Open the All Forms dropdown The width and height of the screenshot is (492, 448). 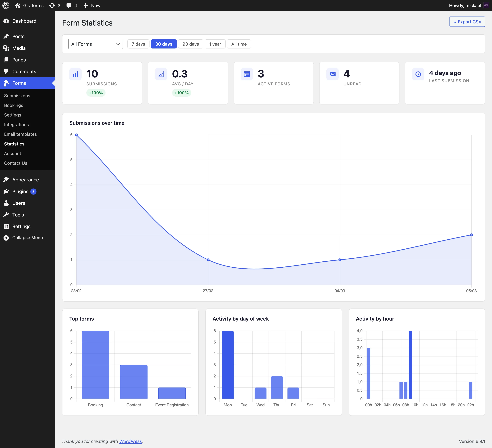coord(95,44)
